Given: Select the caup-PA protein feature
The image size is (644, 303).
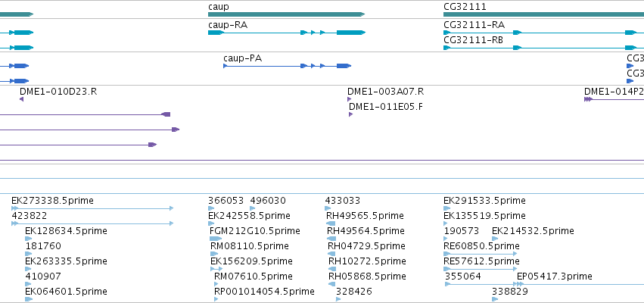Looking at the screenshot, I should click(287, 66).
